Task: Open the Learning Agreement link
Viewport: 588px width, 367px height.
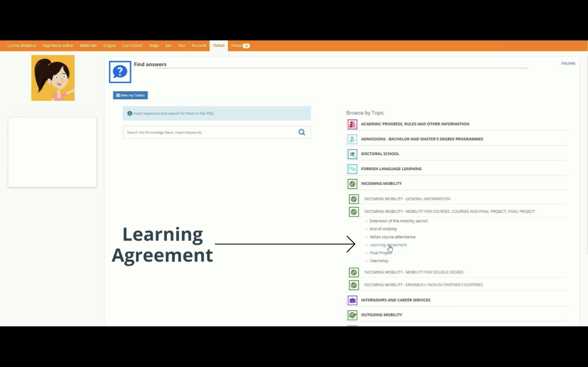Action: [388, 245]
